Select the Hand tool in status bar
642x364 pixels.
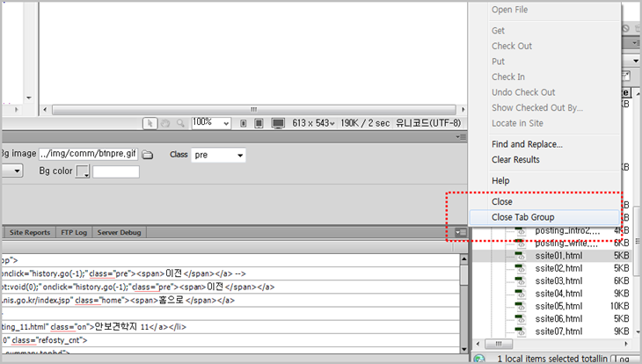coord(165,123)
